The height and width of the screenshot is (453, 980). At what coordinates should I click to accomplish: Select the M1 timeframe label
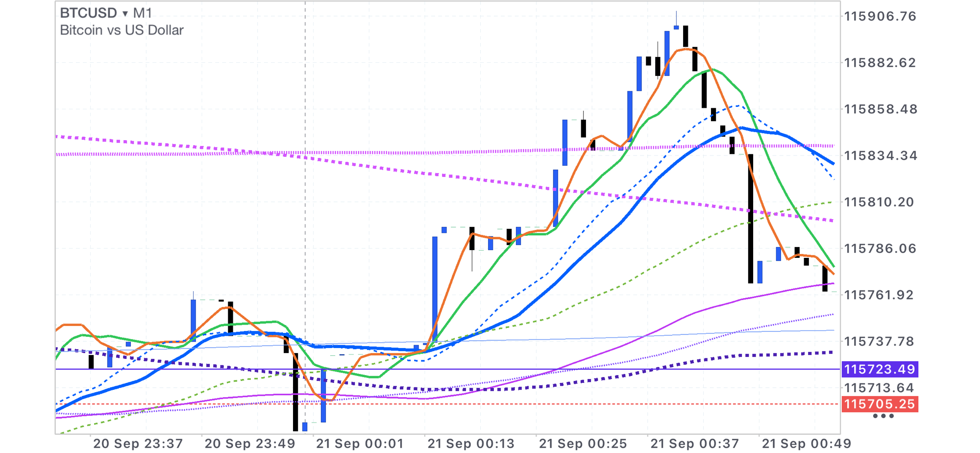[x=143, y=13]
